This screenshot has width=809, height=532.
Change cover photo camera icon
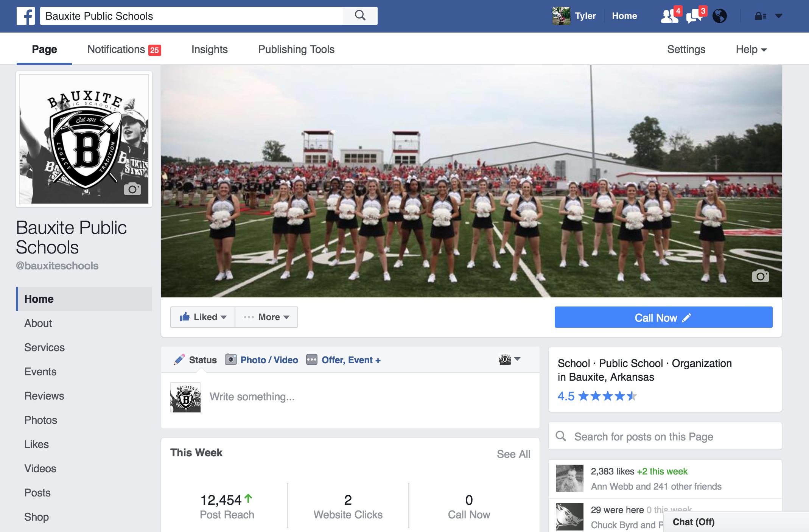[761, 276]
